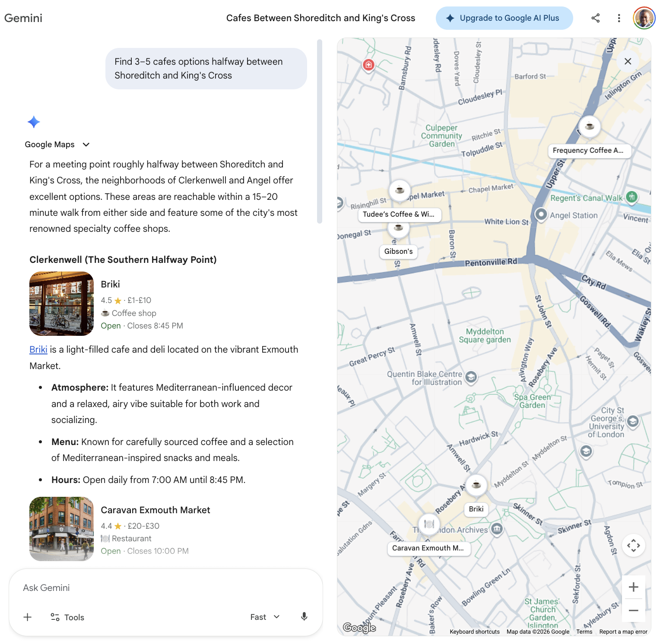Select the Frequency Coffee map pin
Viewport: 660px width, 644px height.
coord(589,126)
